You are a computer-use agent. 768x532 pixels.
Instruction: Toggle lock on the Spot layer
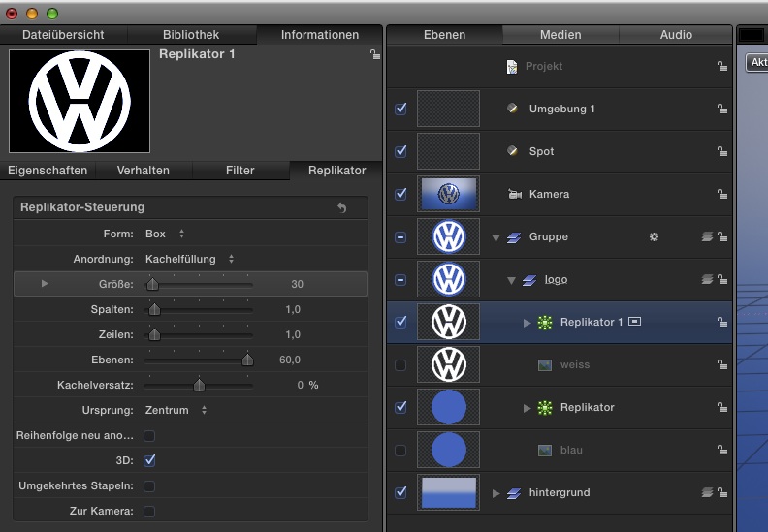[x=722, y=151]
